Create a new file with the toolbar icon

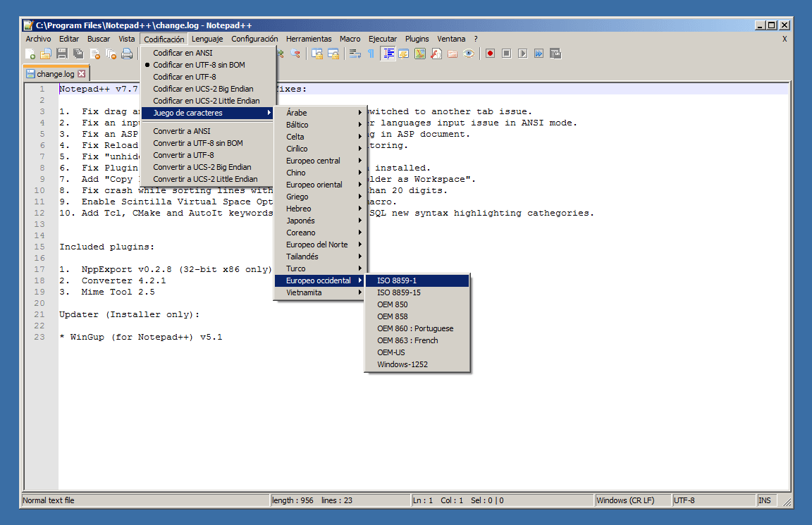click(31, 53)
